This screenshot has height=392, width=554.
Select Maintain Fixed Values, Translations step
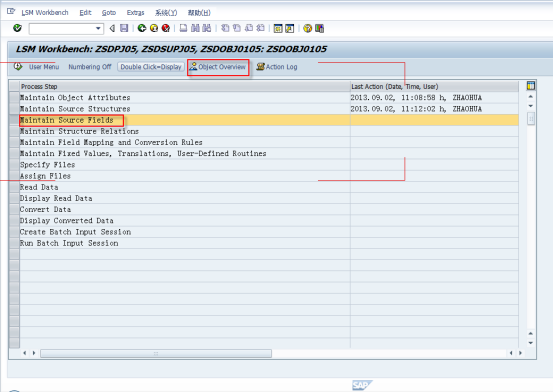tap(184, 153)
